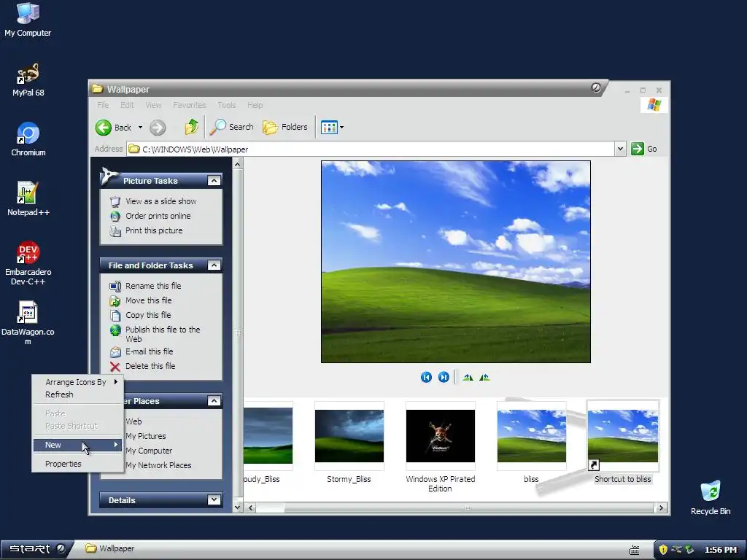Click the security shield tray icon
The height and width of the screenshot is (560, 747).
662,550
